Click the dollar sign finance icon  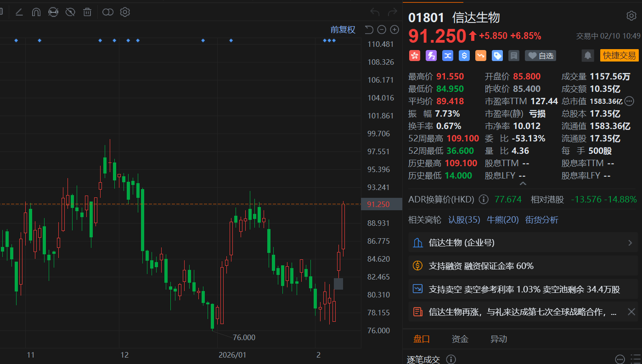(x=464, y=56)
